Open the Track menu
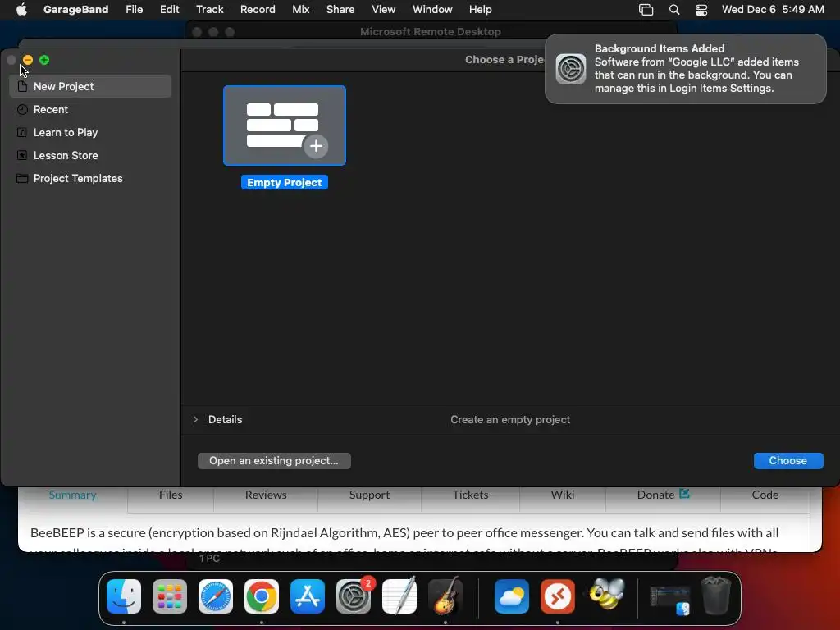The image size is (840, 630). point(209,9)
